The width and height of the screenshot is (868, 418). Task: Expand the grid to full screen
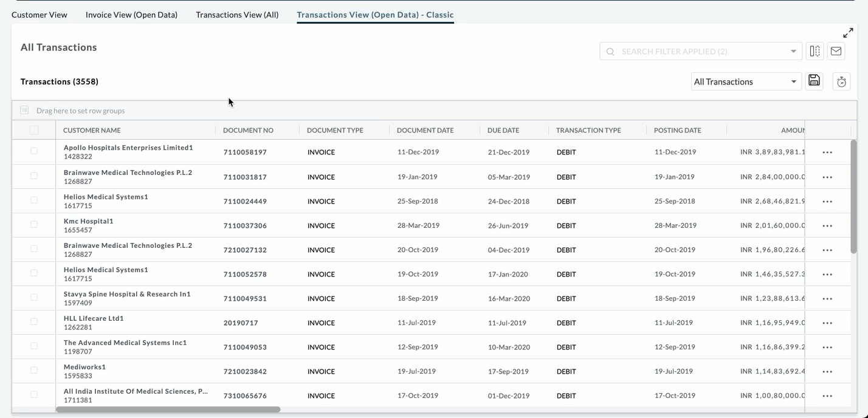[848, 33]
